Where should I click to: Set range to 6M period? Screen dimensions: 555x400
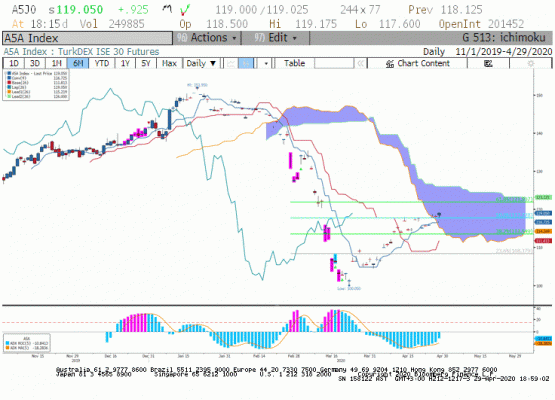point(78,63)
